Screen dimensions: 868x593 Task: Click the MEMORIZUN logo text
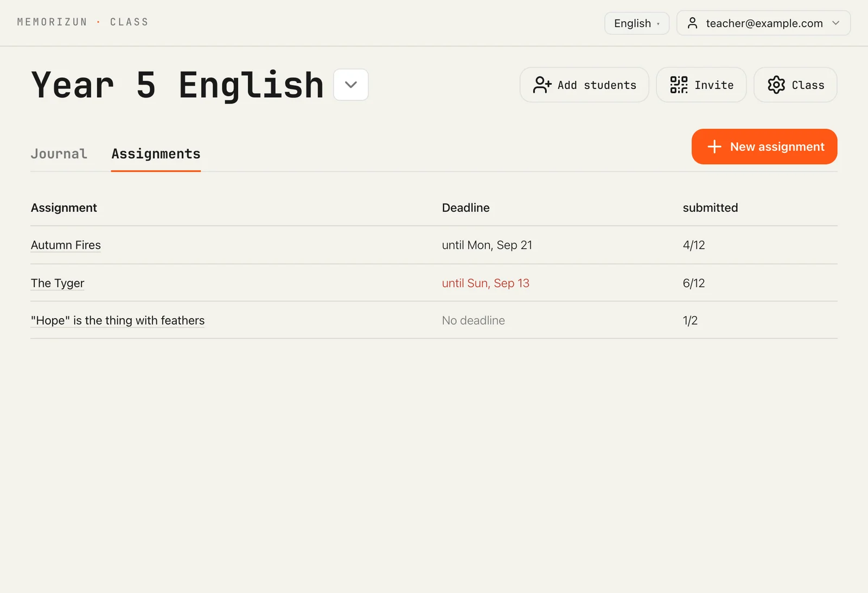[x=52, y=22]
